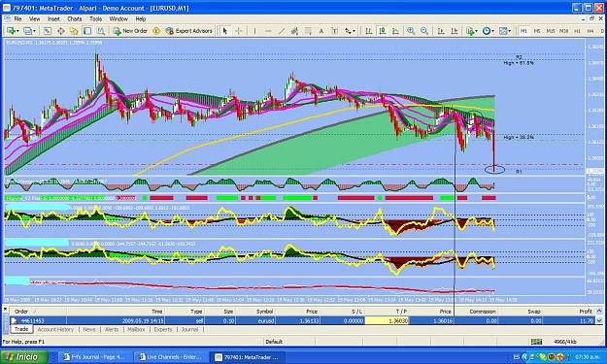
Task: Select the M30 timeframe button
Action: (563, 31)
